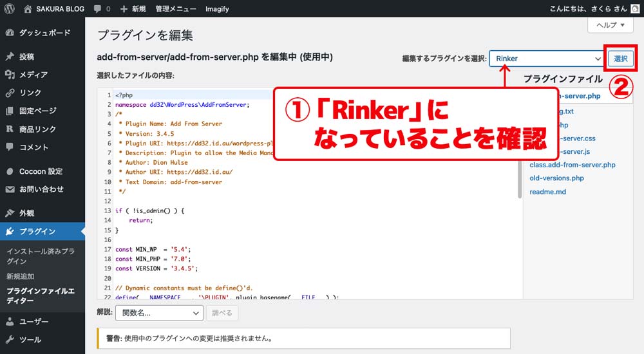The width and height of the screenshot is (644, 354).
Task: Click the リンク chain icon
Action: pos(10,93)
